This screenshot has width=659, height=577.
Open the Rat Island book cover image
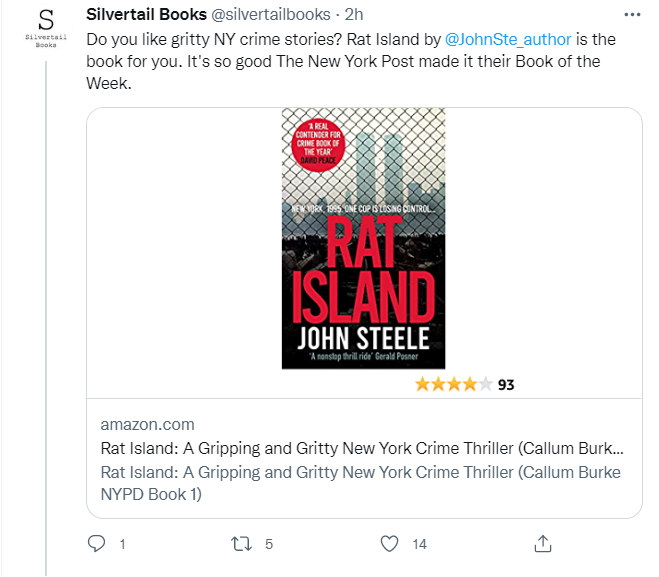(x=363, y=238)
